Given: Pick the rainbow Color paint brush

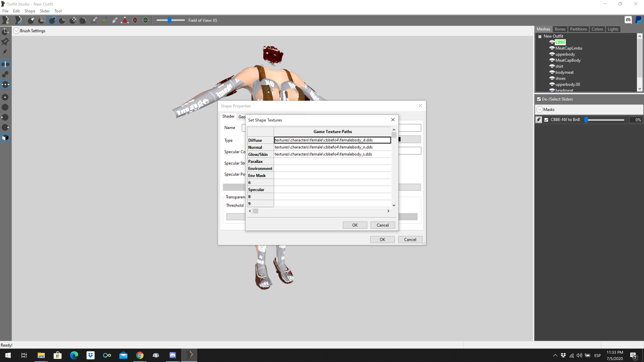Looking at the screenshot, I should point(104,20).
